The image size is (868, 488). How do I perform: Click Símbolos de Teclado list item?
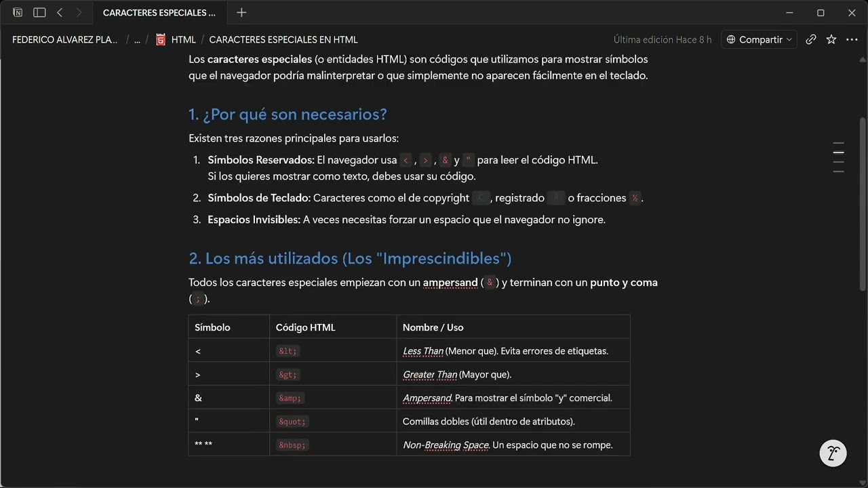point(425,198)
